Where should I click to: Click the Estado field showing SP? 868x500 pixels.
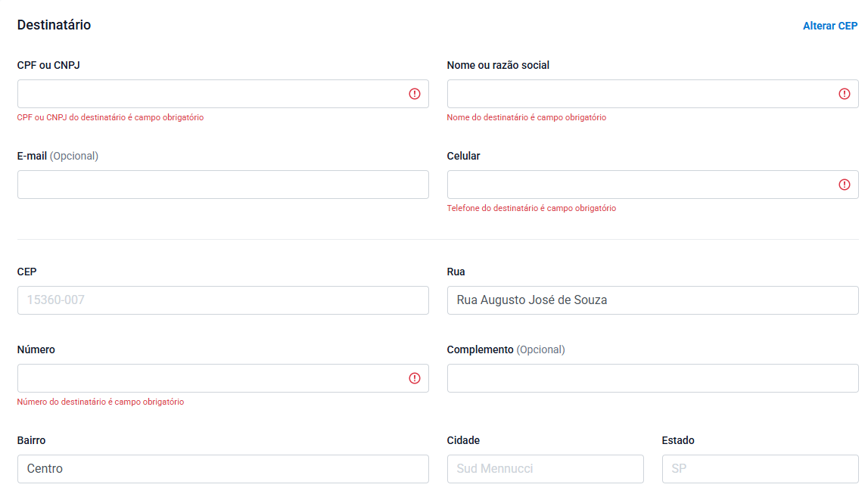tap(760, 469)
